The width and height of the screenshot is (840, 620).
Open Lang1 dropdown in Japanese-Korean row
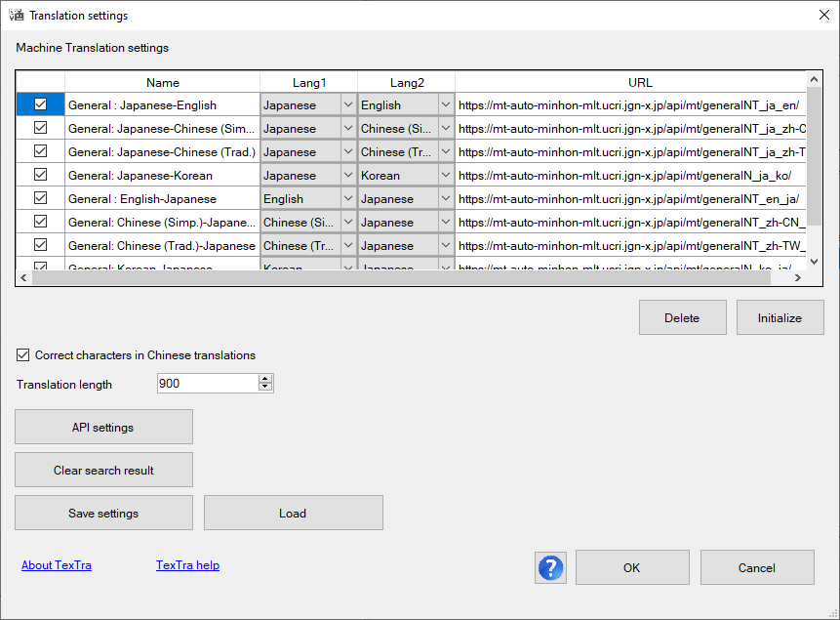coord(348,175)
